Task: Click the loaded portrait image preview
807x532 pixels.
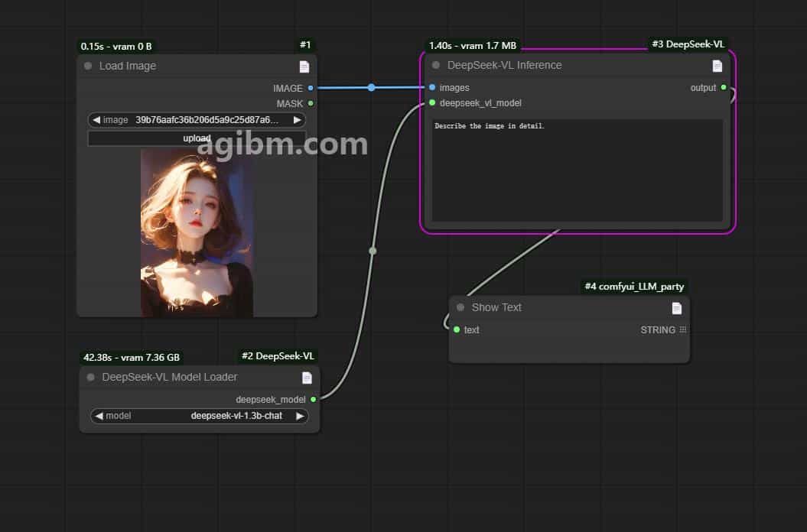Action: (x=197, y=233)
